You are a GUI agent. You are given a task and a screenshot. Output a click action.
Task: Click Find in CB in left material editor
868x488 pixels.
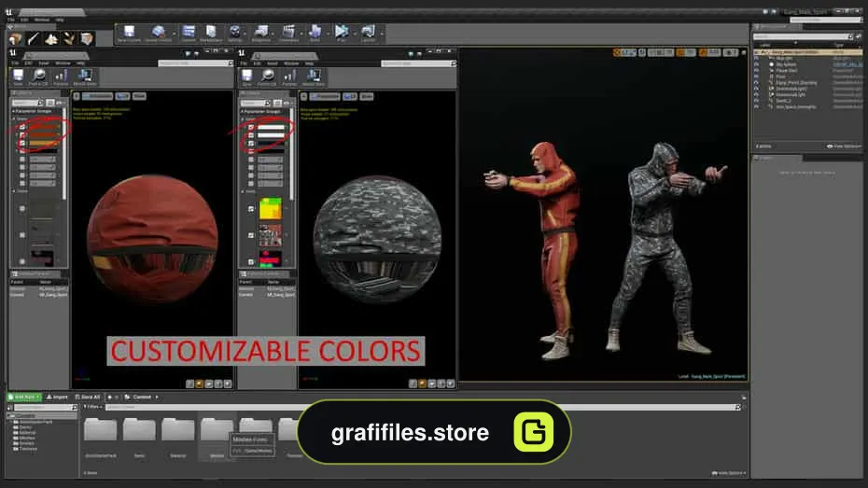point(39,77)
